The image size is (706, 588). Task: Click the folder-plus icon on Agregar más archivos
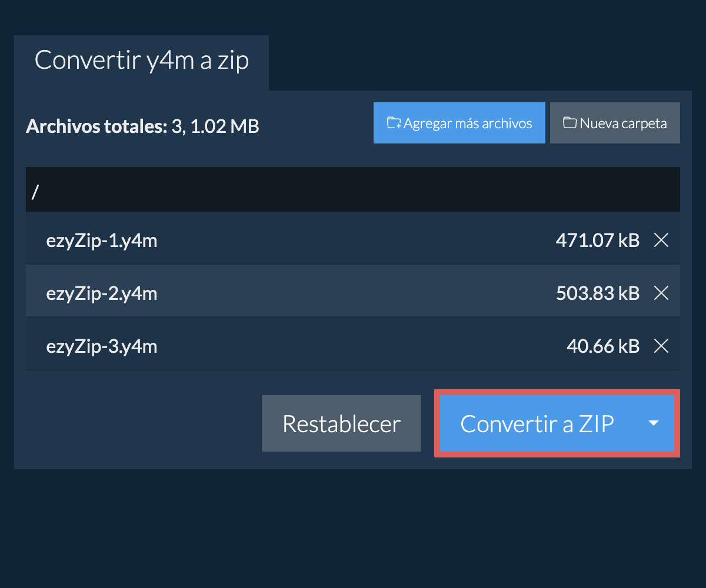coord(394,123)
